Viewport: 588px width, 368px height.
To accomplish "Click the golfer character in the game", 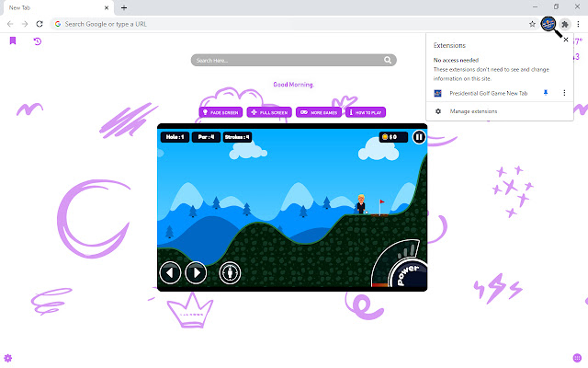I will click(361, 204).
